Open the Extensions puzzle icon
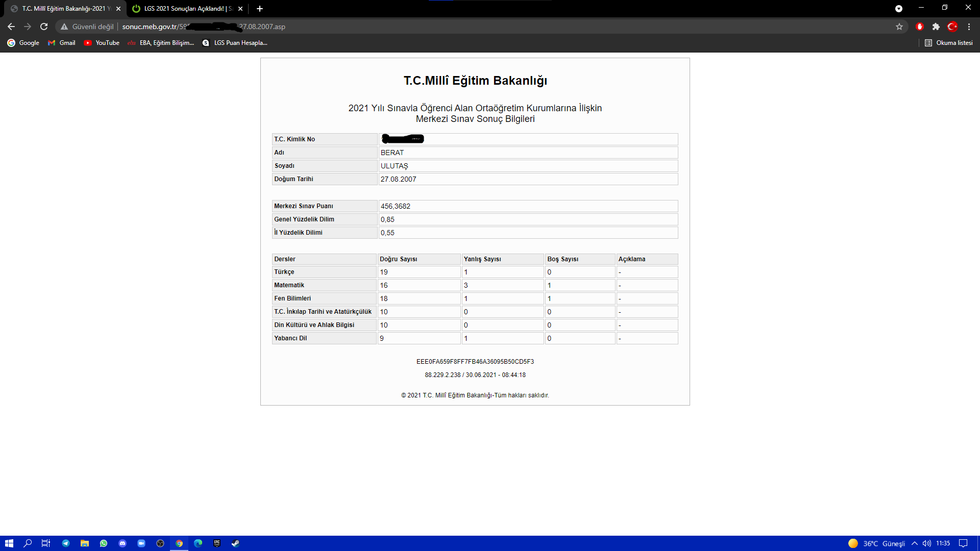The width and height of the screenshot is (980, 551). 936,27
